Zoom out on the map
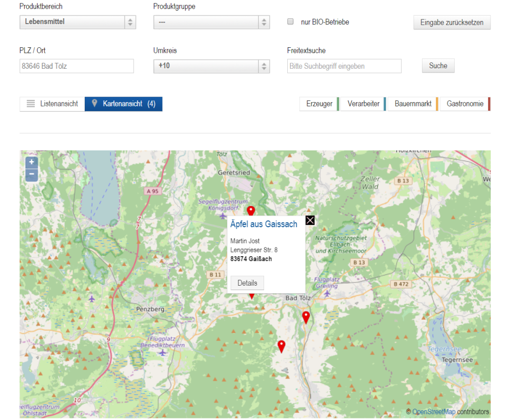This screenshot has width=510, height=420. [x=32, y=175]
